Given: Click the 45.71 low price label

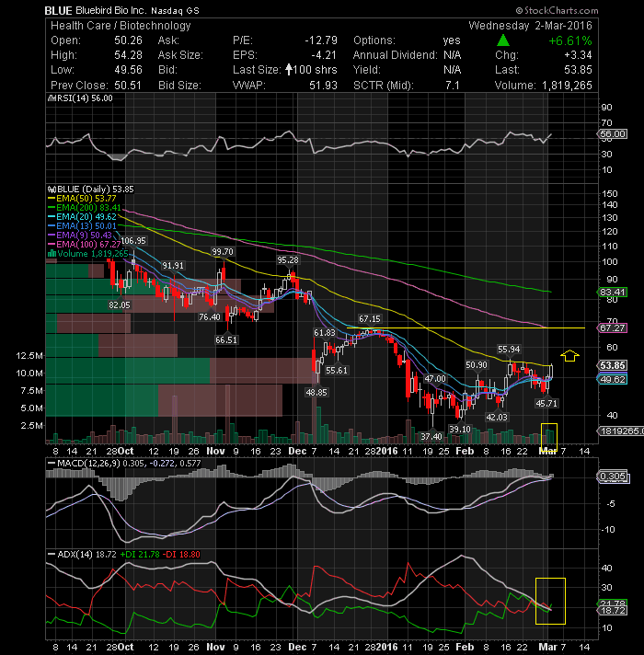Looking at the screenshot, I should click(546, 404).
